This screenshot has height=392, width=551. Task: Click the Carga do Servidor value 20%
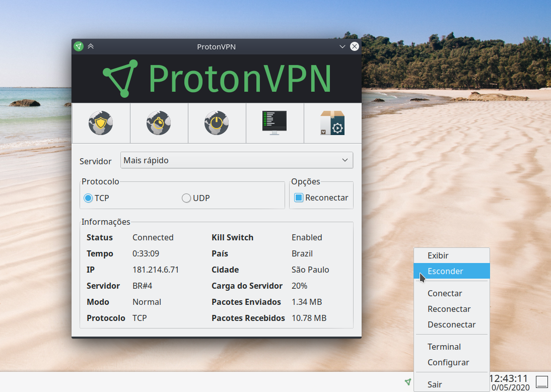(299, 286)
